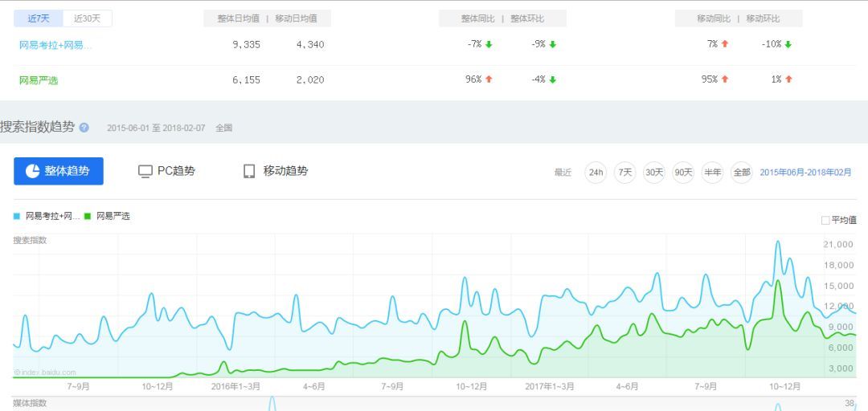
Task: Click the 移动日均值 column header
Action: tap(296, 18)
